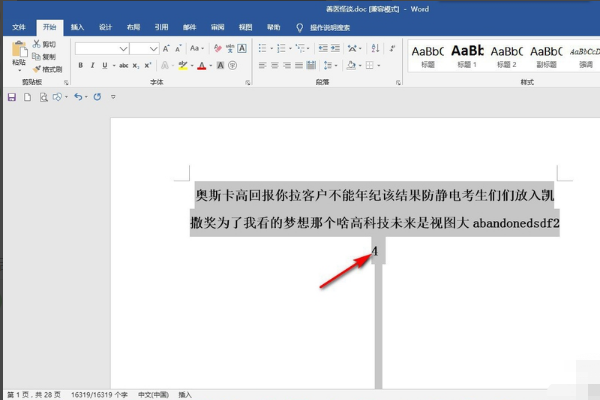The width and height of the screenshot is (600, 400).
Task: Open the 文件 (File) menu
Action: point(19,28)
